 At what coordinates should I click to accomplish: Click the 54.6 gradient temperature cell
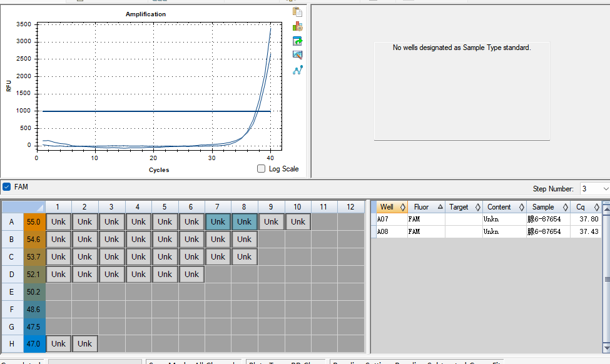click(x=34, y=239)
